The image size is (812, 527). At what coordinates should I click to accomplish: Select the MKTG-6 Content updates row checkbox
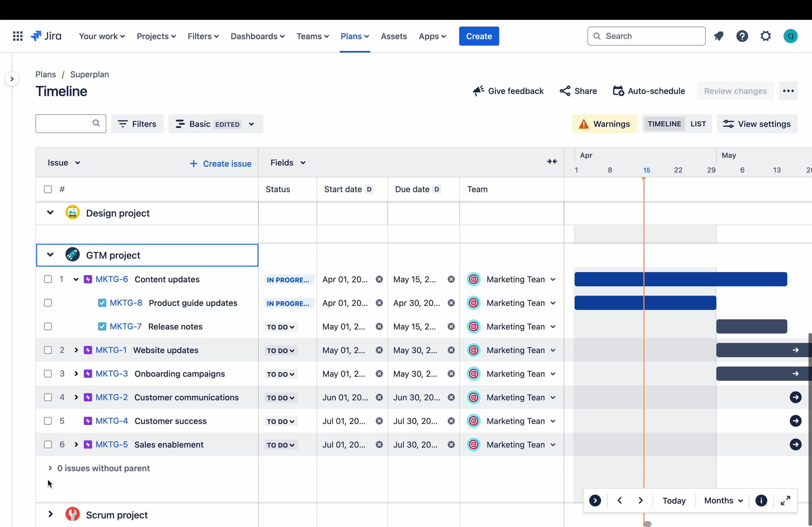(48, 279)
